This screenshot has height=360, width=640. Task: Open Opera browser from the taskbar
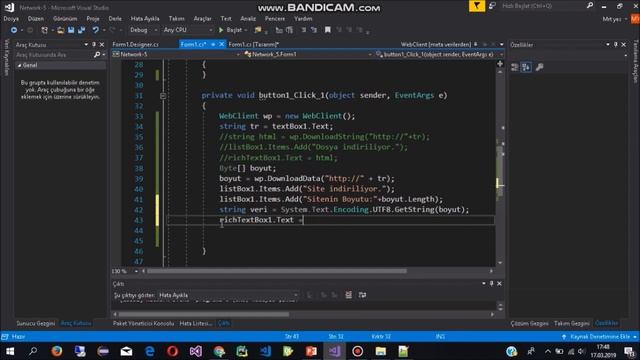tap(172, 351)
